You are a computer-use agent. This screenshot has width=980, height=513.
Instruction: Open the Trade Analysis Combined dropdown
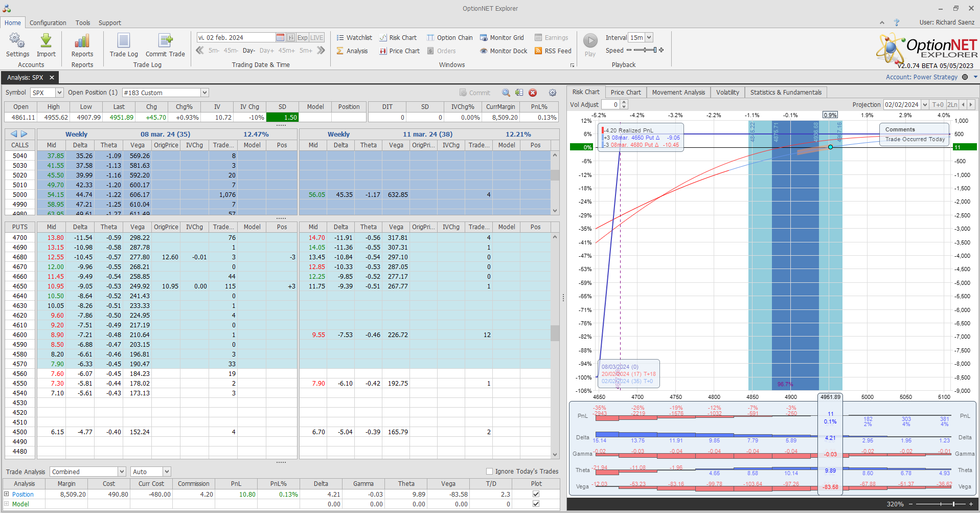pyautogui.click(x=122, y=472)
